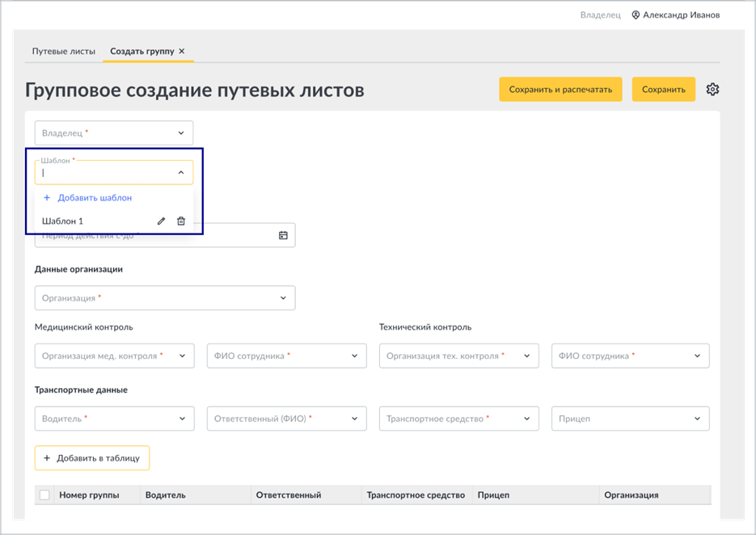Click the Добавить шаблон link
Viewport: 756px width, 535px height.
pos(95,198)
